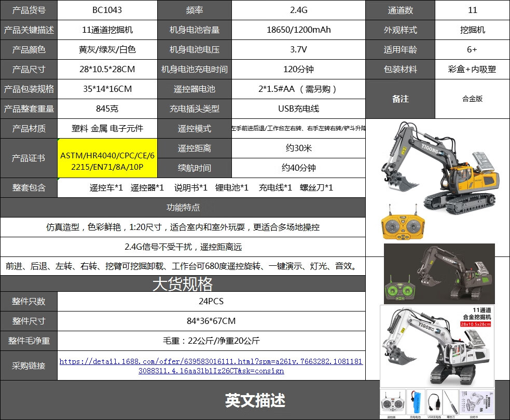Click the yellow remote controller image
Image resolution: width=510 pixels, height=420 pixels.
403,223
